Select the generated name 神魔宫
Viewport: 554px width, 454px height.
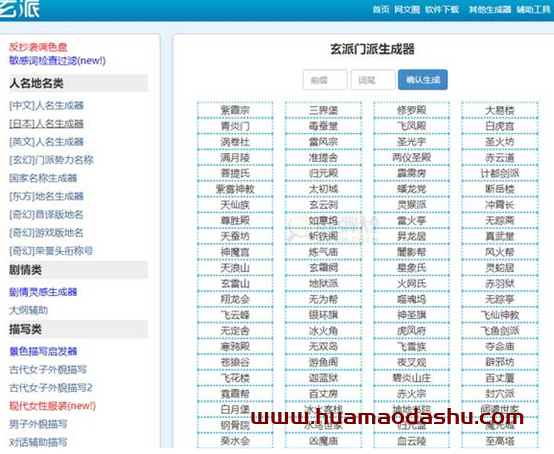(235, 252)
